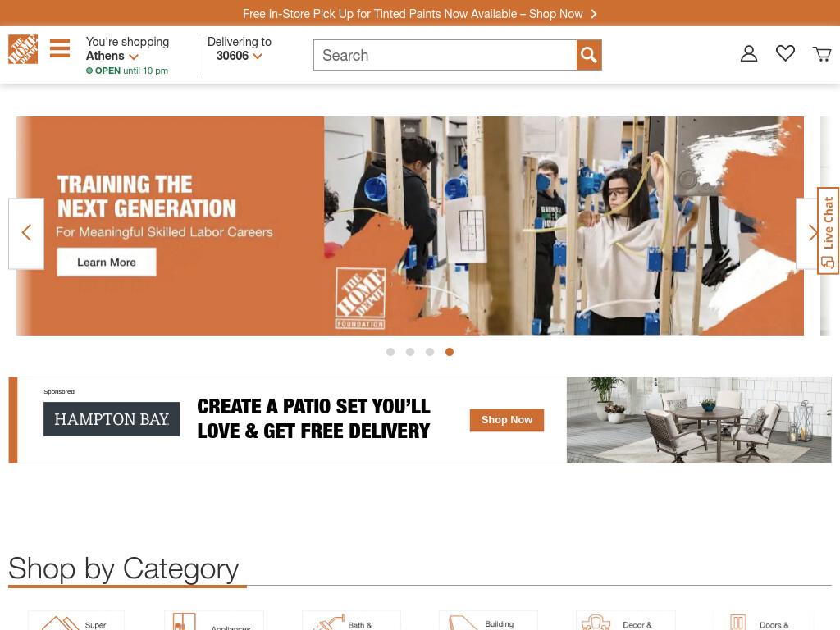Click Hampton Bay Shop Now button
The width and height of the screenshot is (840, 630).
click(x=507, y=420)
